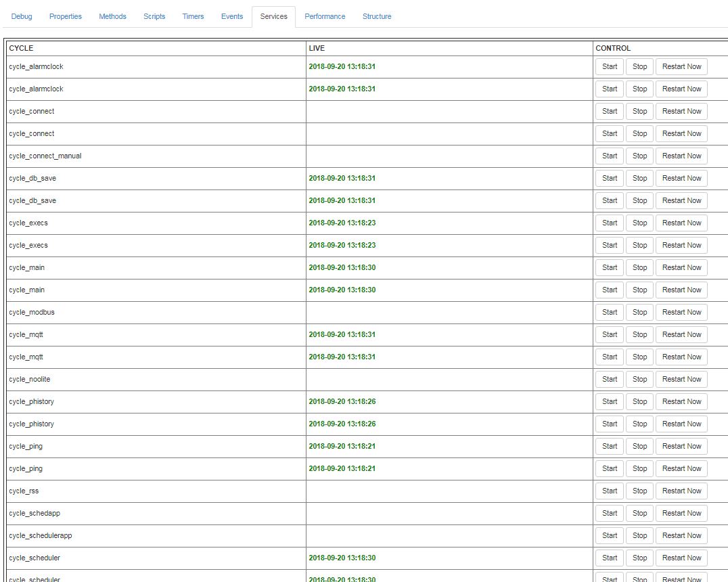The height and width of the screenshot is (582, 728).
Task: Start the cycle_schedulerapp service
Action: coord(610,535)
